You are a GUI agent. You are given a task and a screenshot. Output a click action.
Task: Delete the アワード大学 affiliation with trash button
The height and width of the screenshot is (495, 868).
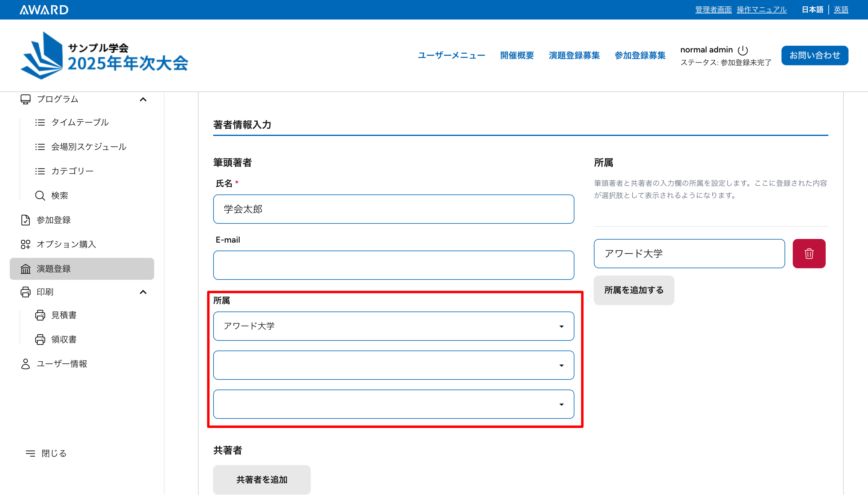(809, 254)
